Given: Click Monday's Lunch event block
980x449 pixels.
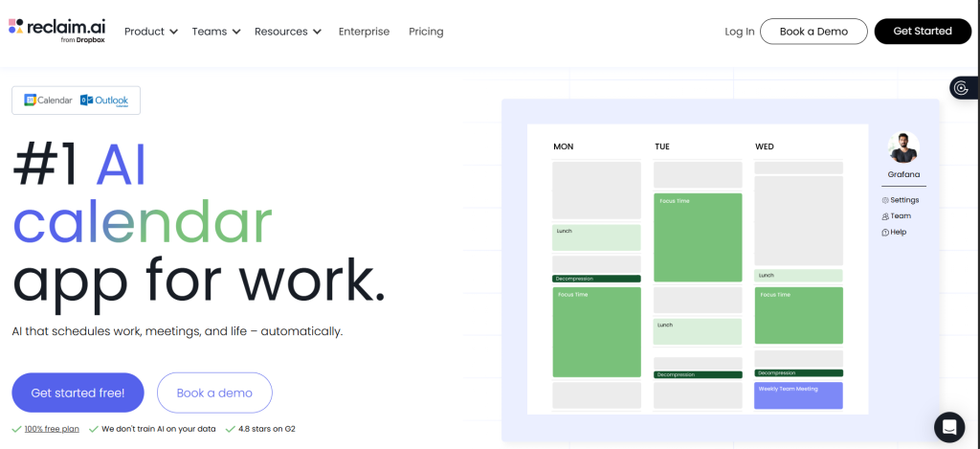Looking at the screenshot, I should tap(596, 237).
